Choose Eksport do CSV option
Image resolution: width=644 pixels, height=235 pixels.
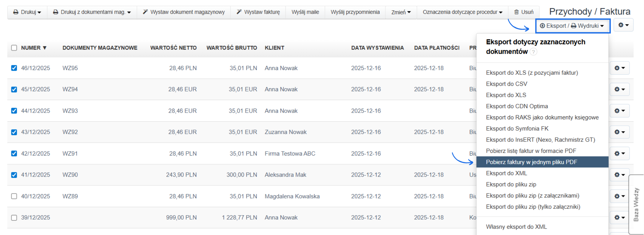[506, 84]
